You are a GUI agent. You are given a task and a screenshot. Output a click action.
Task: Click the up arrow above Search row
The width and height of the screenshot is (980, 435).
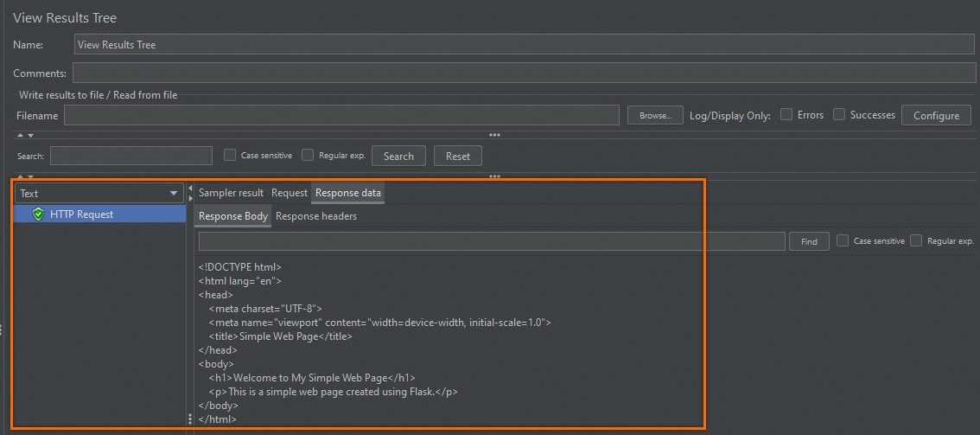(x=20, y=135)
